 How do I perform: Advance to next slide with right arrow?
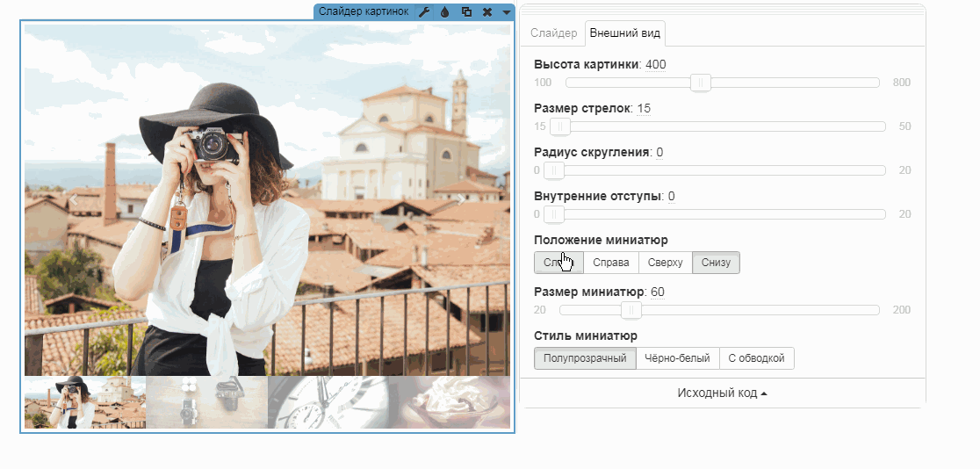click(x=462, y=199)
